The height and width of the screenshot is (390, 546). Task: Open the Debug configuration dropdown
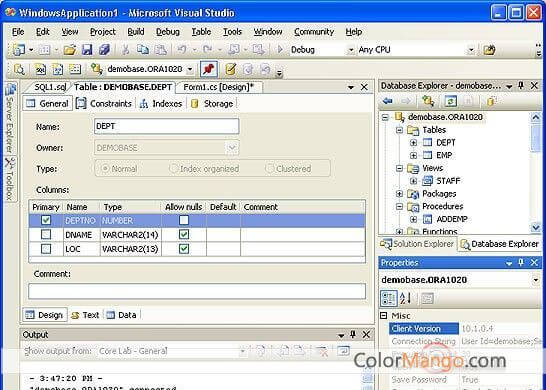coord(351,50)
